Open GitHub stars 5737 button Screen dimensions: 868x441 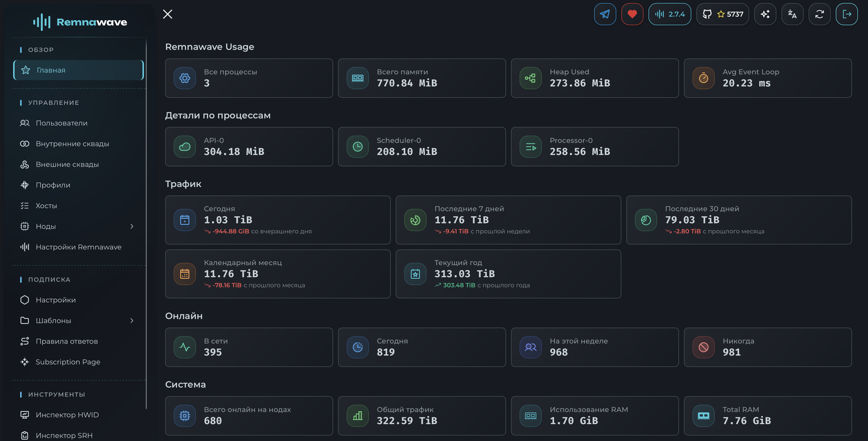[723, 14]
